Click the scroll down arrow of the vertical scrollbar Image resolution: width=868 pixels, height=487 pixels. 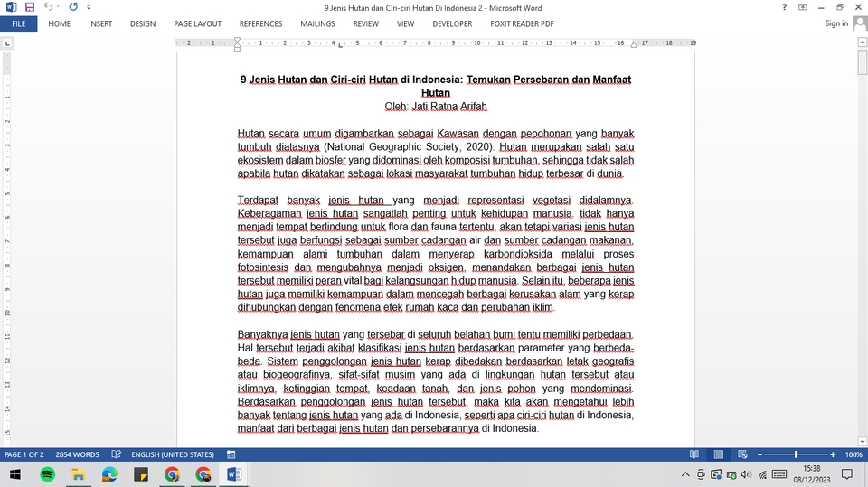click(862, 442)
